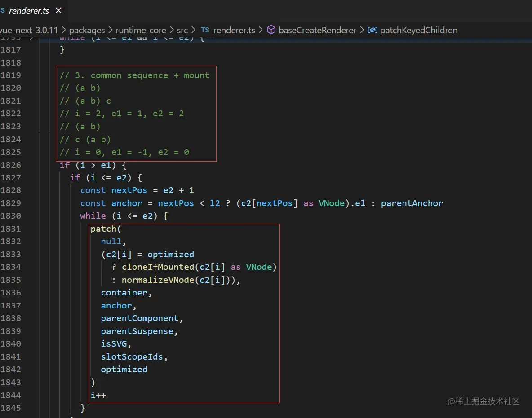Screen dimensions: 532x418
Task: Click the cloneIfMounted function call
Action: coord(158,267)
